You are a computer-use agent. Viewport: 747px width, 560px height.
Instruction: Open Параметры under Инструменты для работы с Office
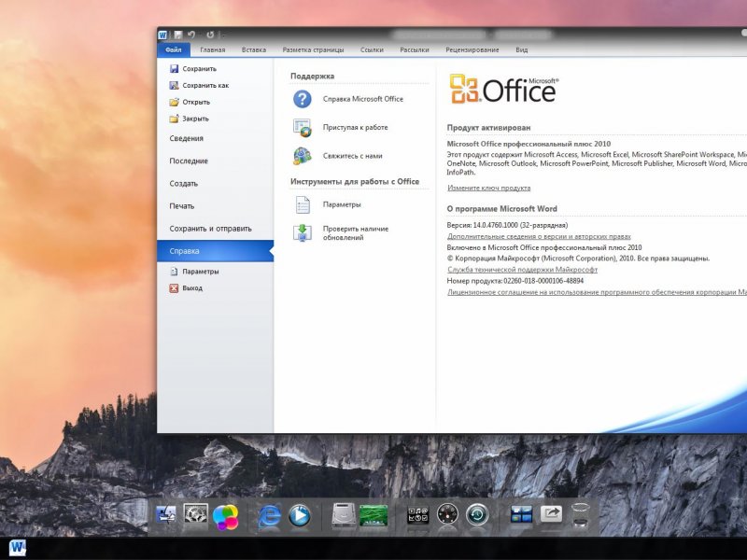click(x=328, y=204)
